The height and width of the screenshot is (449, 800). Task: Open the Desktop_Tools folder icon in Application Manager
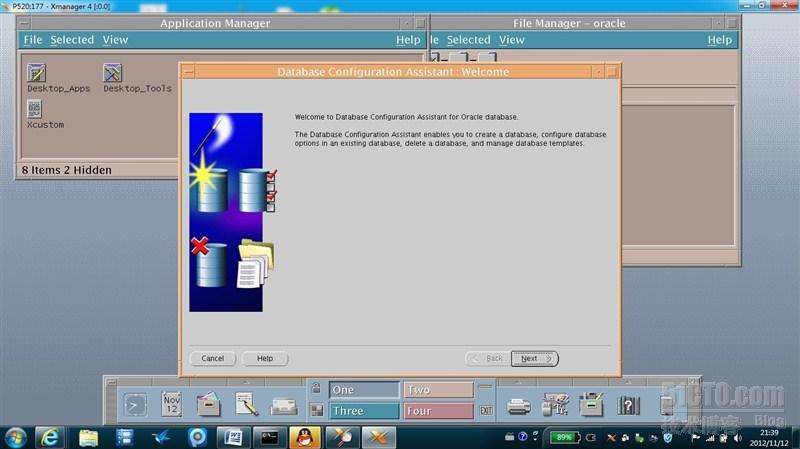coord(112,73)
